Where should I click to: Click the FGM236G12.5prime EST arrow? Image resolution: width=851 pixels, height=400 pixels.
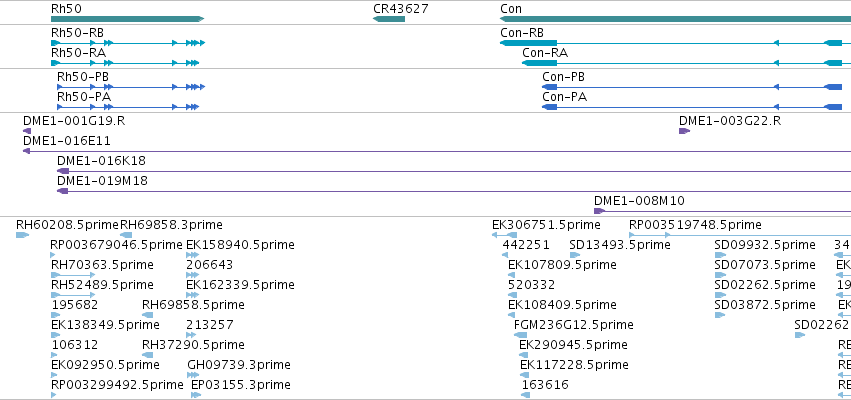(x=520, y=335)
